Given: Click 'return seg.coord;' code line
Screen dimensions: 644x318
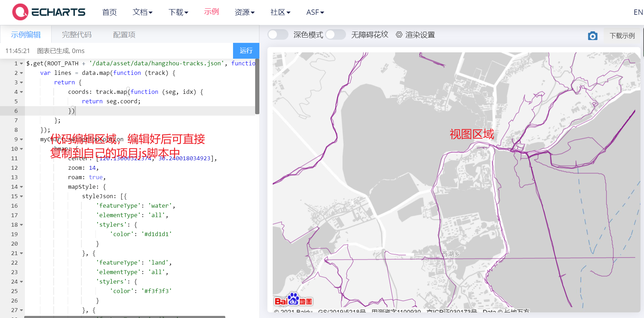Looking at the screenshot, I should [x=111, y=101].
